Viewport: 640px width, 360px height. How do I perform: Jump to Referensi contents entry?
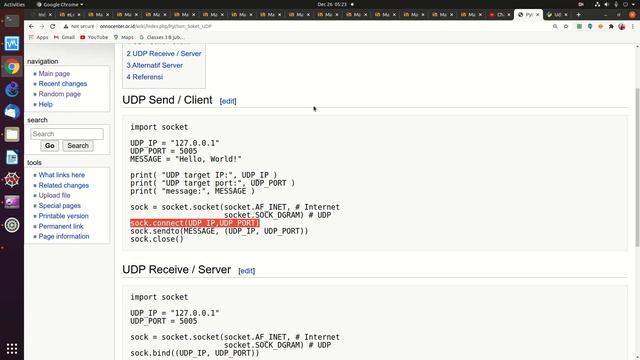(x=144, y=77)
